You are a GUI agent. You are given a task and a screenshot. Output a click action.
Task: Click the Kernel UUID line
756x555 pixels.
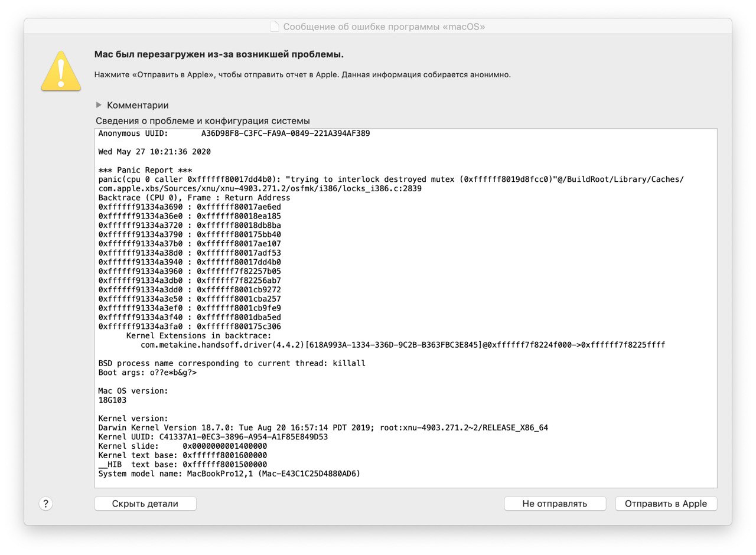click(213, 436)
